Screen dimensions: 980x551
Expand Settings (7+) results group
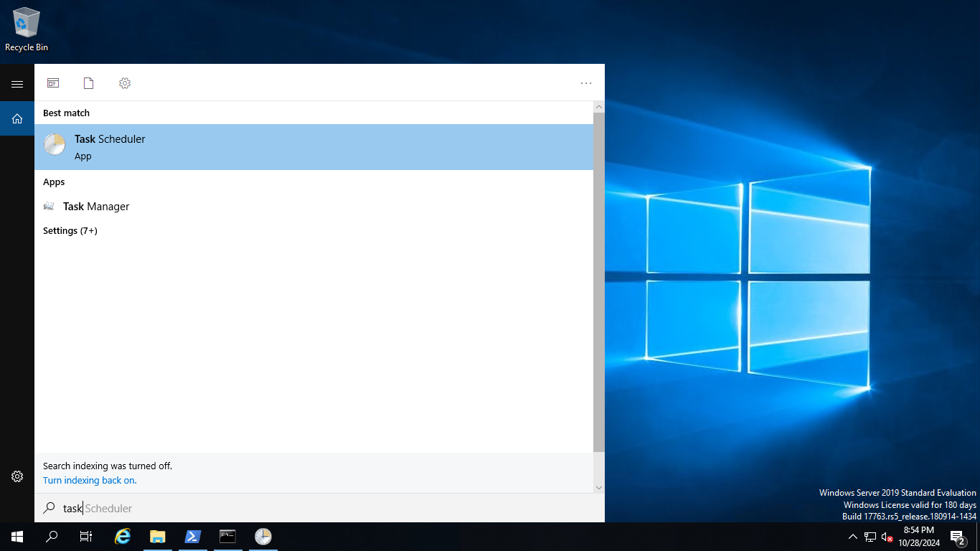click(70, 231)
